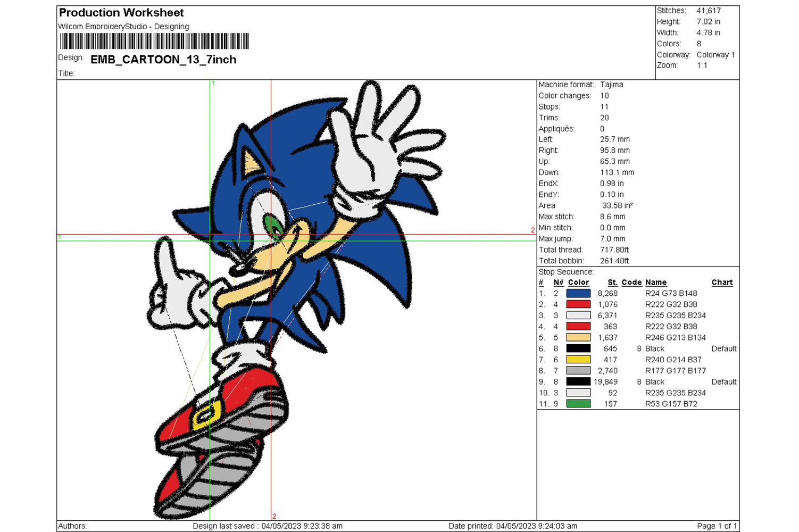Viewport: 799px width, 532px height.
Task: Click the Page 1 of 1 label
Action: tap(717, 526)
